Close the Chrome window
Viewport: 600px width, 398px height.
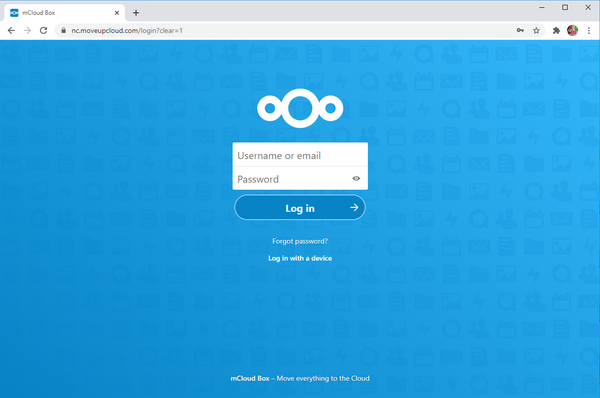tap(588, 7)
